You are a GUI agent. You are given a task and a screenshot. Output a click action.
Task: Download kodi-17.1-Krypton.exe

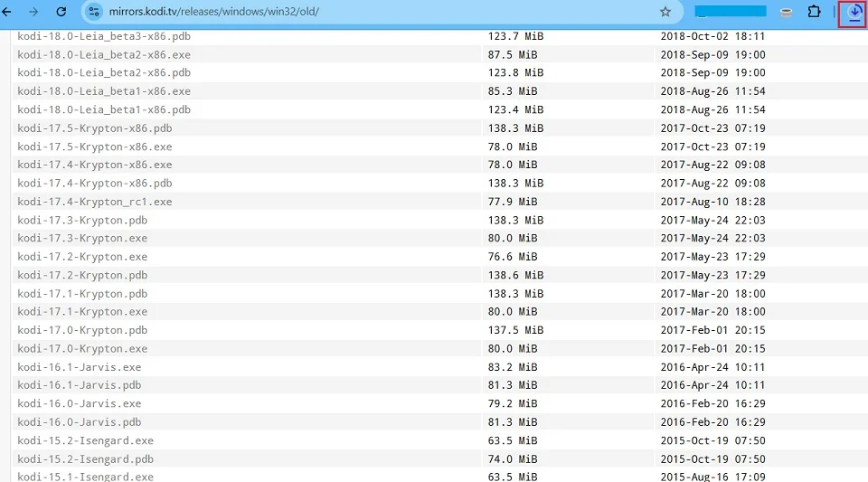pyautogui.click(x=82, y=312)
